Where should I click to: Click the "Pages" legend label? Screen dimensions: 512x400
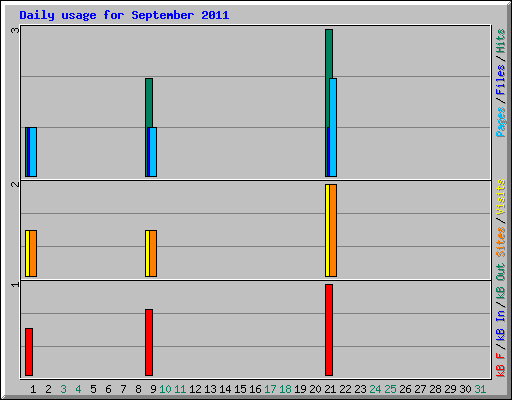tap(500, 122)
